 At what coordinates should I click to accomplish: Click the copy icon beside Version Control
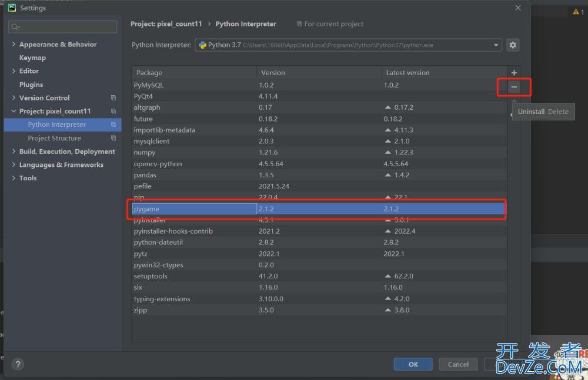(113, 98)
